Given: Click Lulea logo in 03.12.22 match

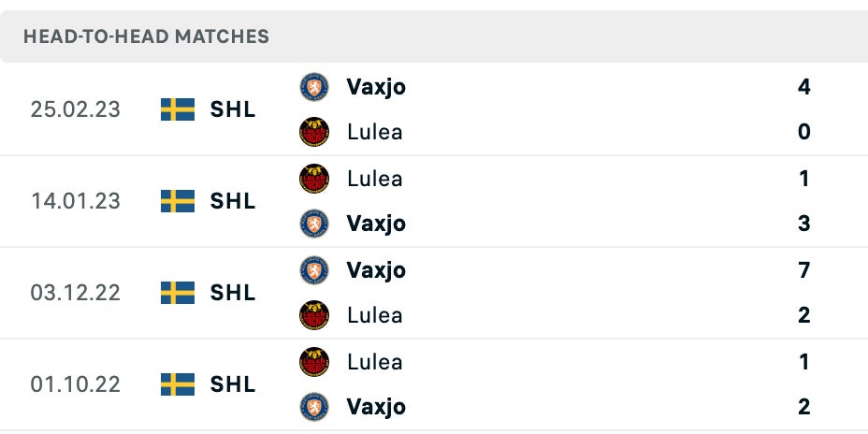Looking at the screenshot, I should 314,315.
